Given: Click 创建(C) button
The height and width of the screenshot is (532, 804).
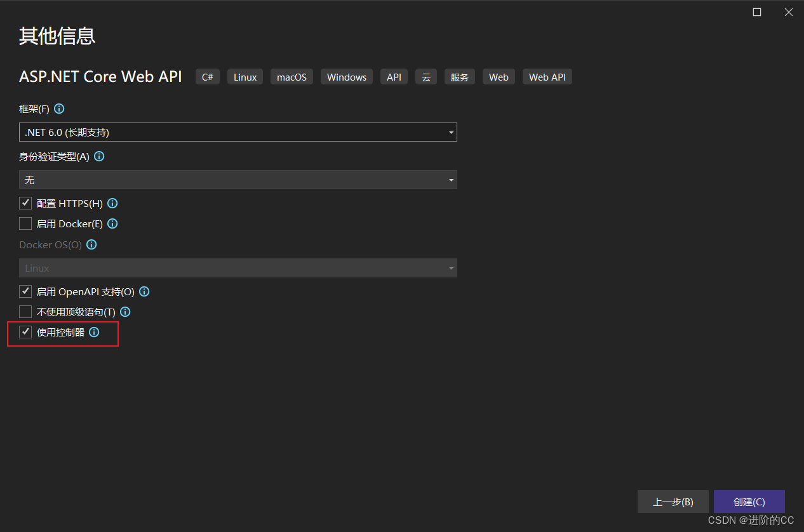Looking at the screenshot, I should (749, 502).
